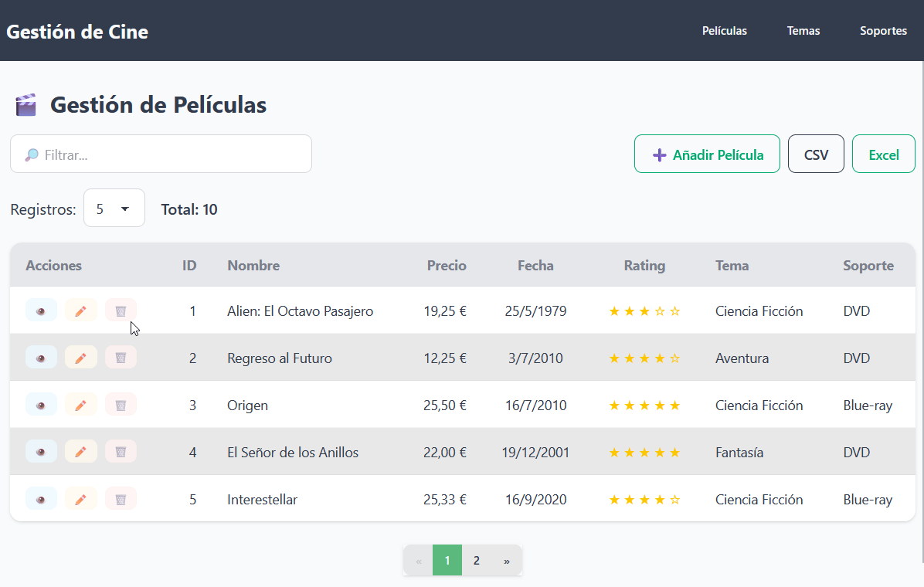The width and height of the screenshot is (924, 587).
Task: View El Señor de los Anillos eye icon
Action: tap(41, 452)
